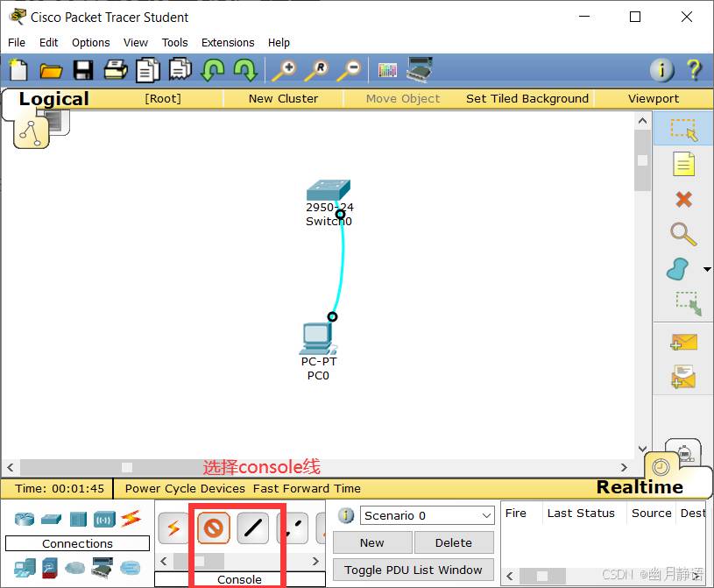Click the Viewport button

pos(654,99)
